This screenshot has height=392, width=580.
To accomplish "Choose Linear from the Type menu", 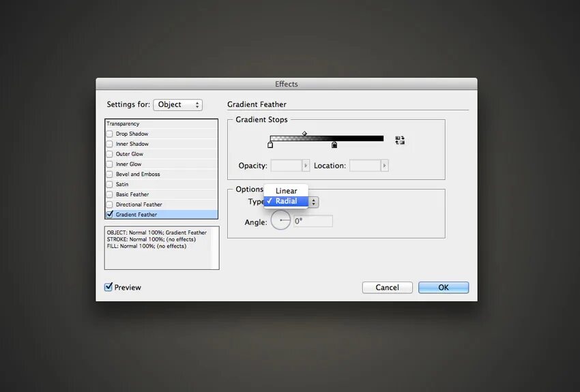I will click(286, 191).
